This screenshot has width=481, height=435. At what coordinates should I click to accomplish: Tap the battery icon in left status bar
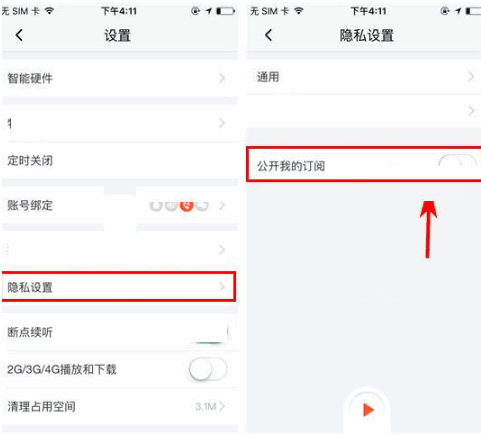pos(225,11)
